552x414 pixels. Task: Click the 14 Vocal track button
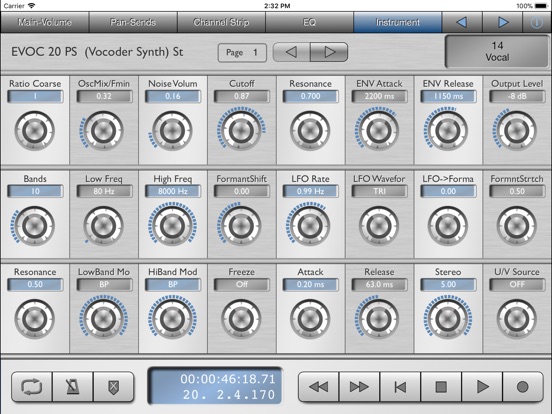pyautogui.click(x=497, y=51)
